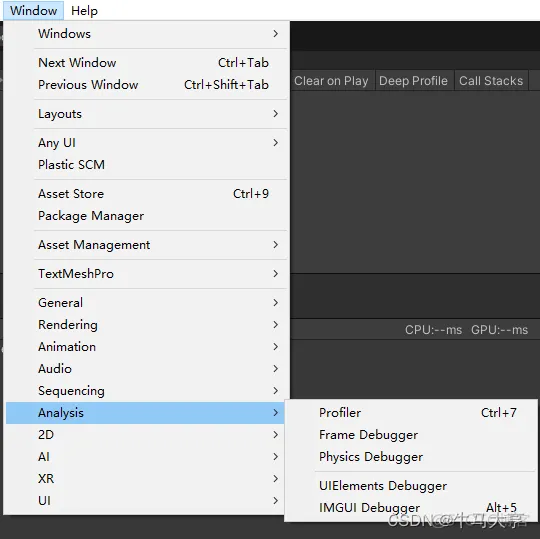Image resolution: width=540 pixels, height=539 pixels.
Task: Expand the AI submenu
Action: [145, 457]
